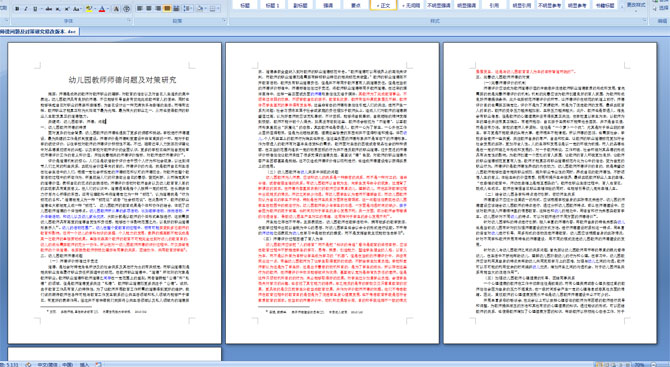Select justify alignment icon
Viewport: 670px width, 367px height.
click(x=167, y=8)
